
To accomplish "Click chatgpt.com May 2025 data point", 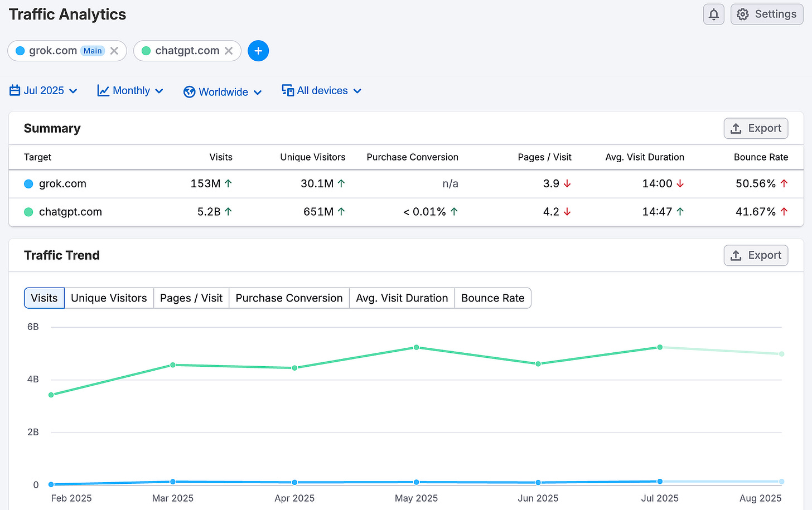I will (417, 347).
